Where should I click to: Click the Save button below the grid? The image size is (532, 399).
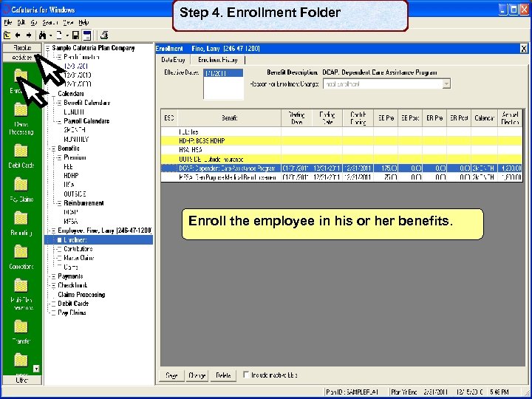coord(171,375)
